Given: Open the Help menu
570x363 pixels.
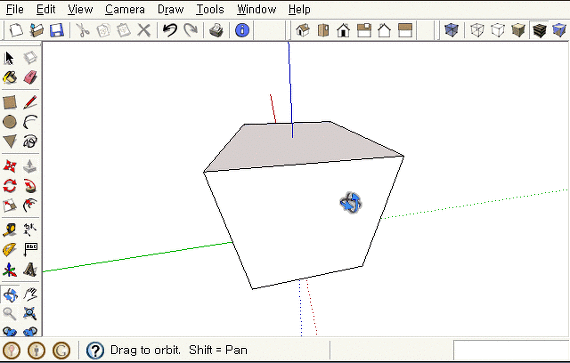Looking at the screenshot, I should (x=299, y=9).
